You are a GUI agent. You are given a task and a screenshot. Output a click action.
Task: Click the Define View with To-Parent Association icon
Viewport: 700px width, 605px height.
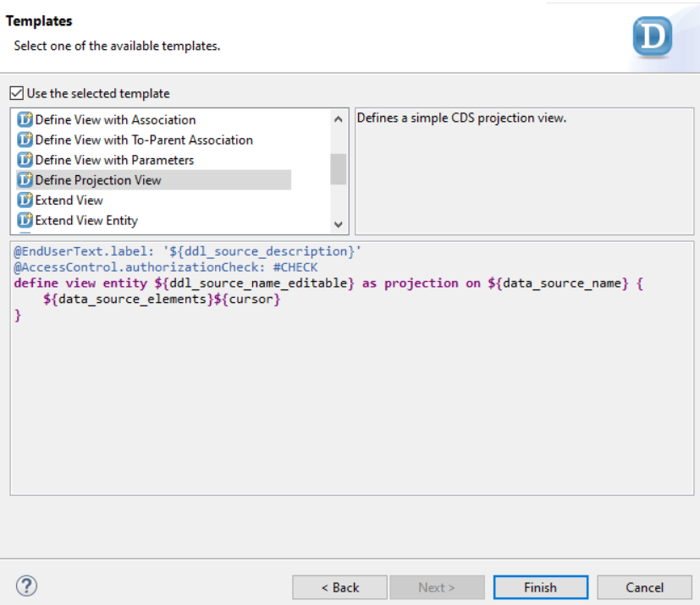[x=25, y=140]
